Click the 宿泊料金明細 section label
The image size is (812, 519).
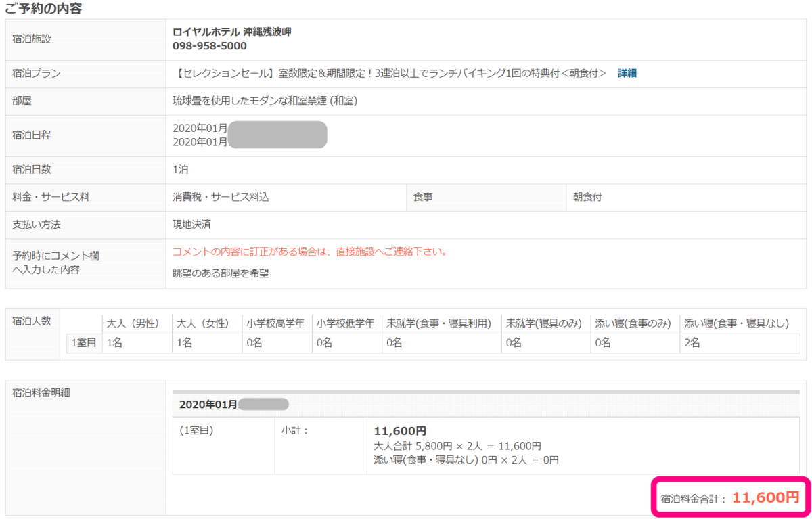tap(41, 392)
